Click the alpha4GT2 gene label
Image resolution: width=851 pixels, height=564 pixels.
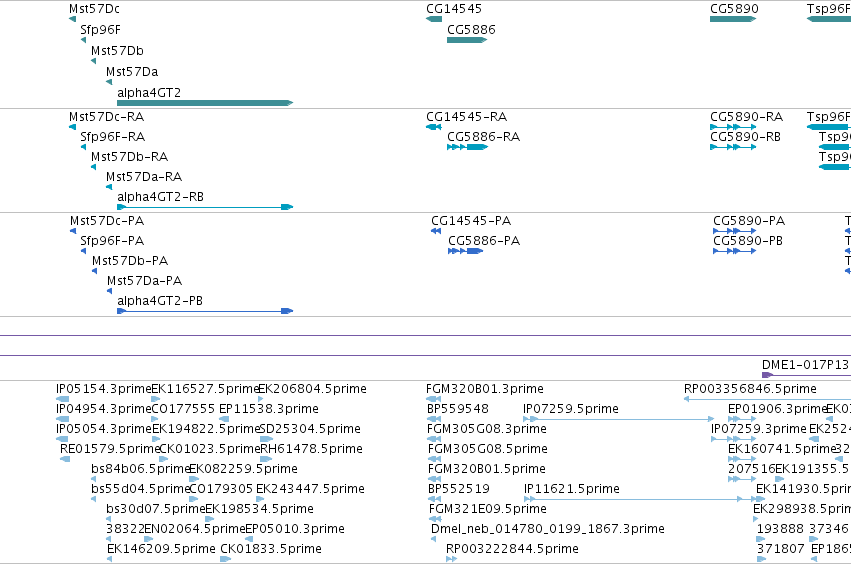[149, 93]
